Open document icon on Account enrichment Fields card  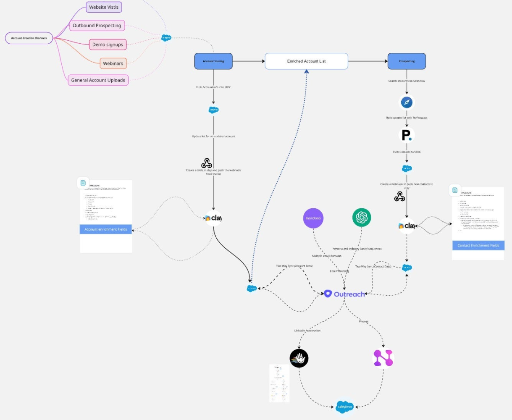point(83,183)
